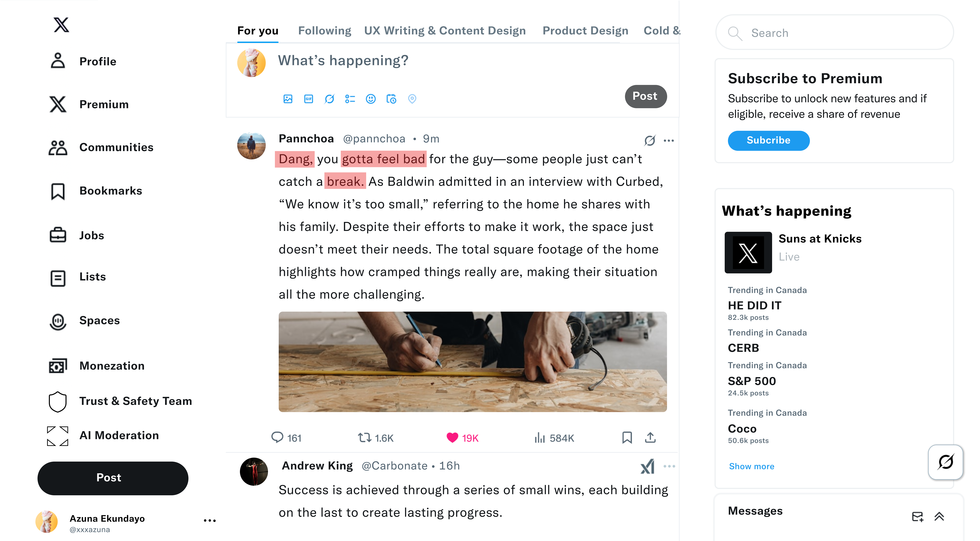Repost Pannchoa's post showing 1.6K reposts
Viewport: 980px width, 541px height.
[375, 438]
